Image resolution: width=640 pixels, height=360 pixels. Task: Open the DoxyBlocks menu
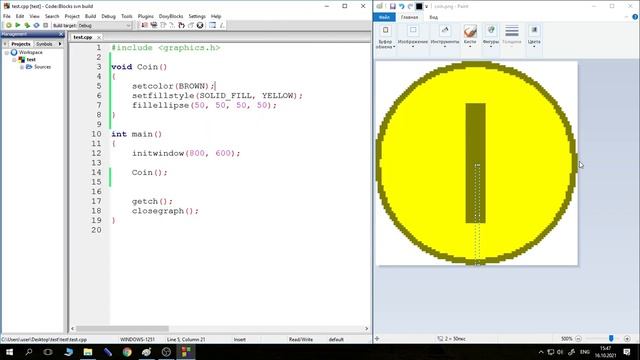coord(171,16)
